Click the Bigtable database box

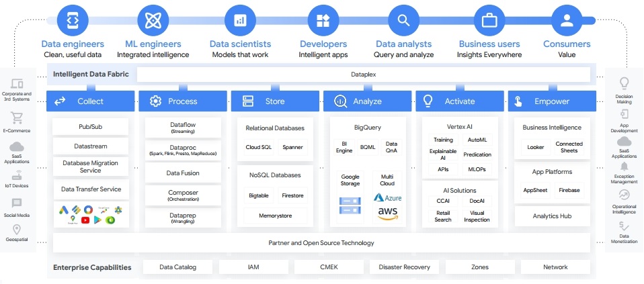click(259, 196)
